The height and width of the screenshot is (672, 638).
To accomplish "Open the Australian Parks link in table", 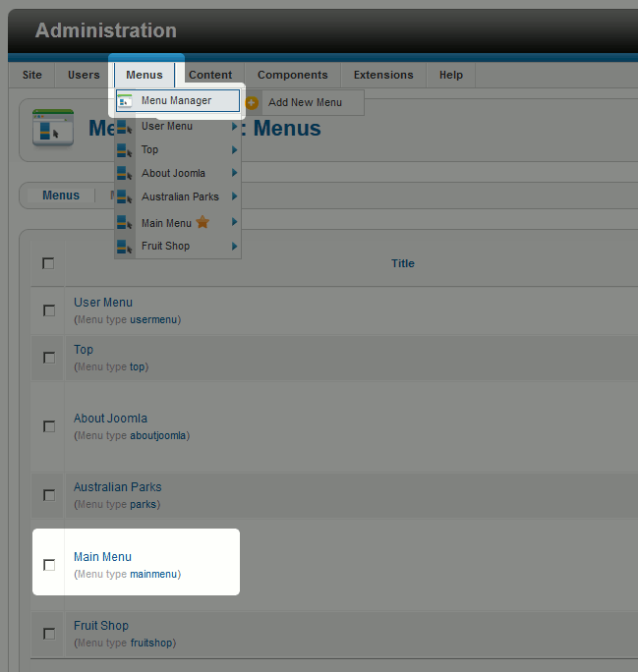I will [118, 487].
